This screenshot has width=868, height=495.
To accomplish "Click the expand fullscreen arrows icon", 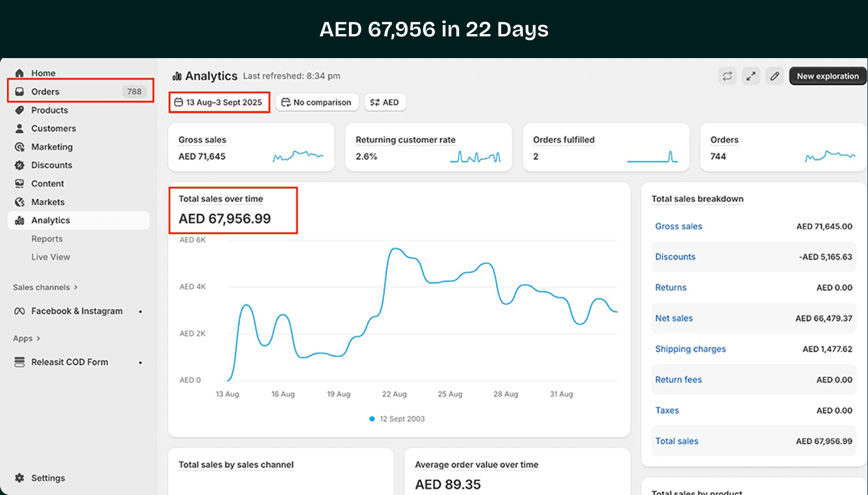I will pos(751,76).
